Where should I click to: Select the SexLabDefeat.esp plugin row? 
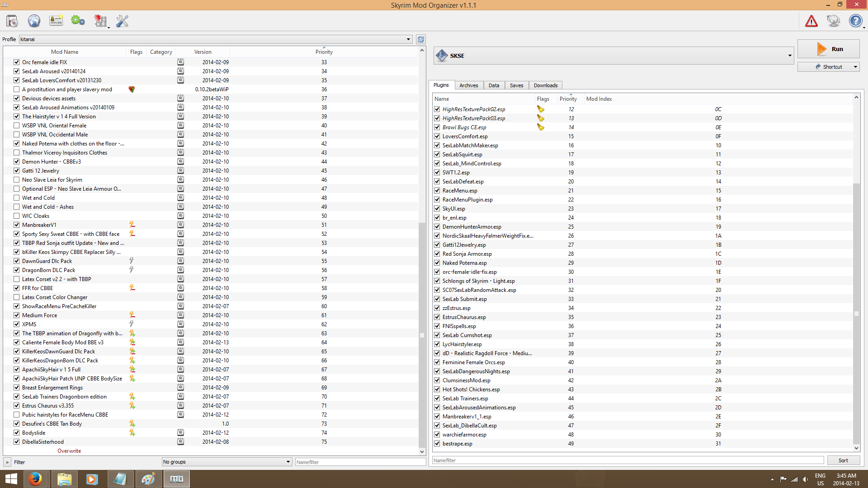pos(643,182)
